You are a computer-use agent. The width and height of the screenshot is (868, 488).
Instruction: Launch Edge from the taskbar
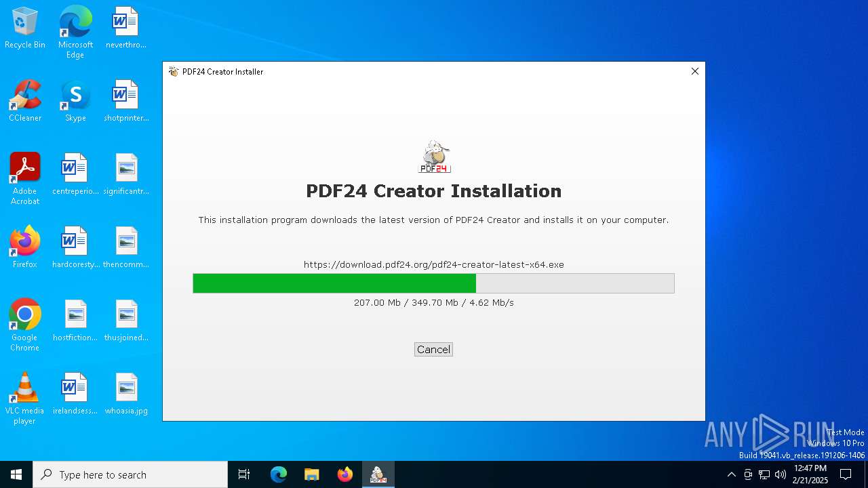[x=279, y=474]
